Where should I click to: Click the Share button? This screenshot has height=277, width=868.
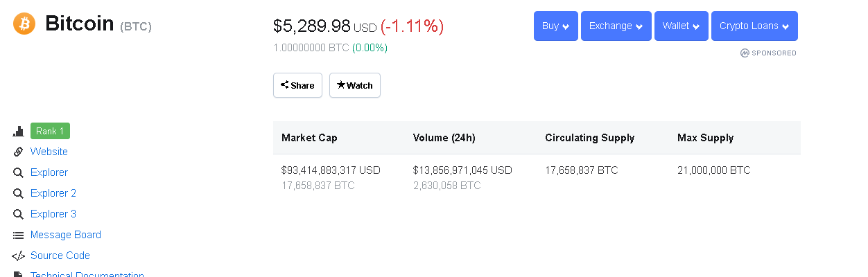[x=297, y=85]
